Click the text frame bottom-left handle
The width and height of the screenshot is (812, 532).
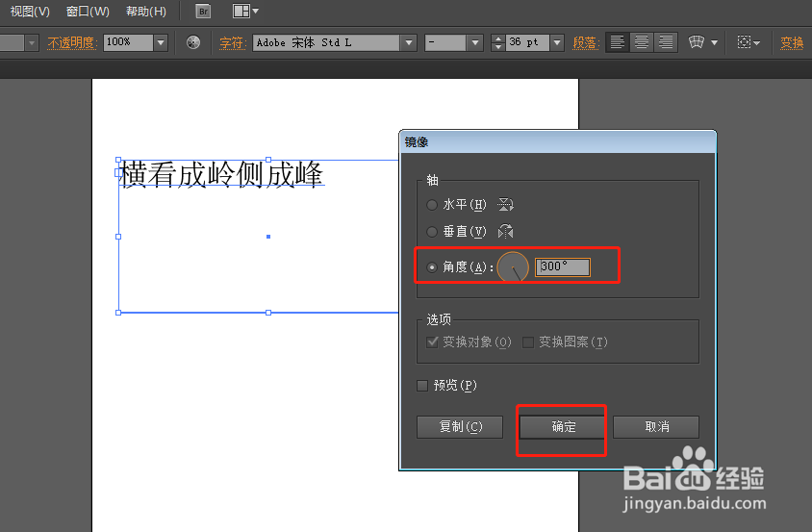118,313
